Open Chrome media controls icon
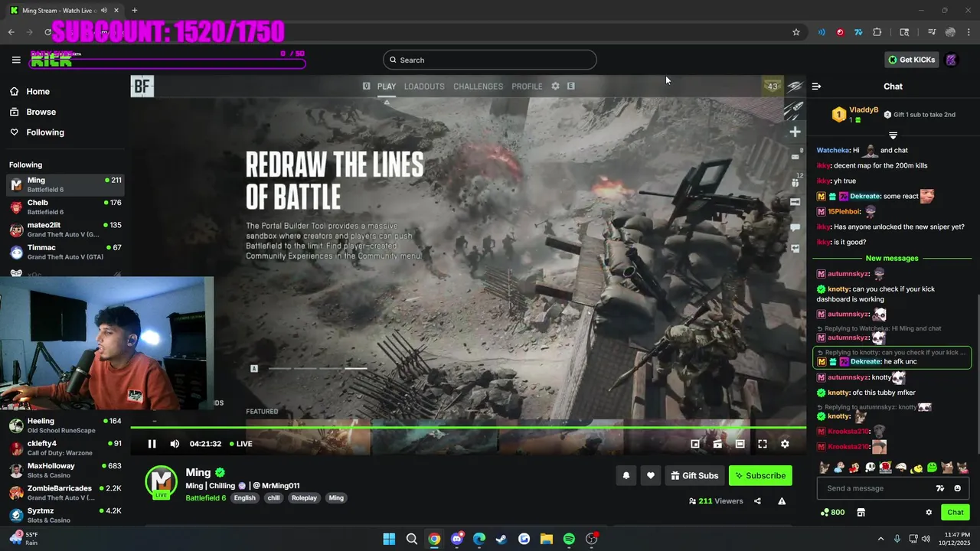Viewport: 980px width, 551px height. pos(932,32)
